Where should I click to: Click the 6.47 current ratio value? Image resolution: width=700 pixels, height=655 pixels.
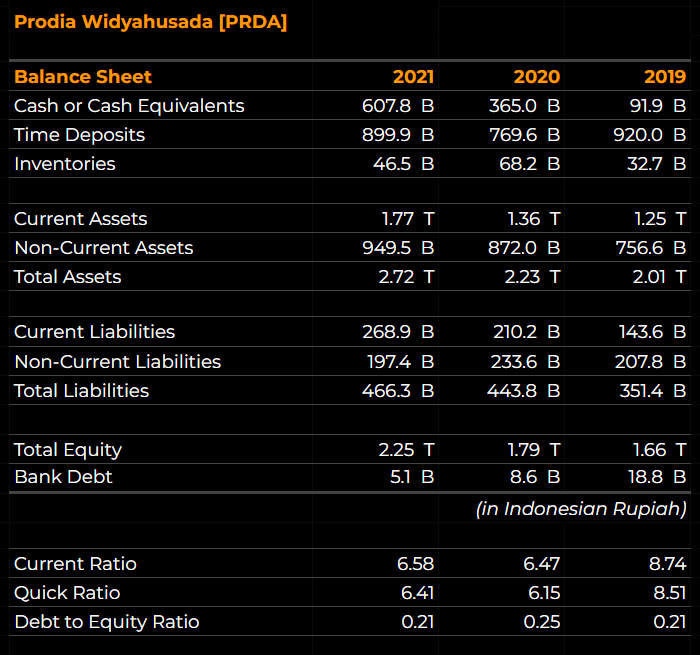(542, 564)
